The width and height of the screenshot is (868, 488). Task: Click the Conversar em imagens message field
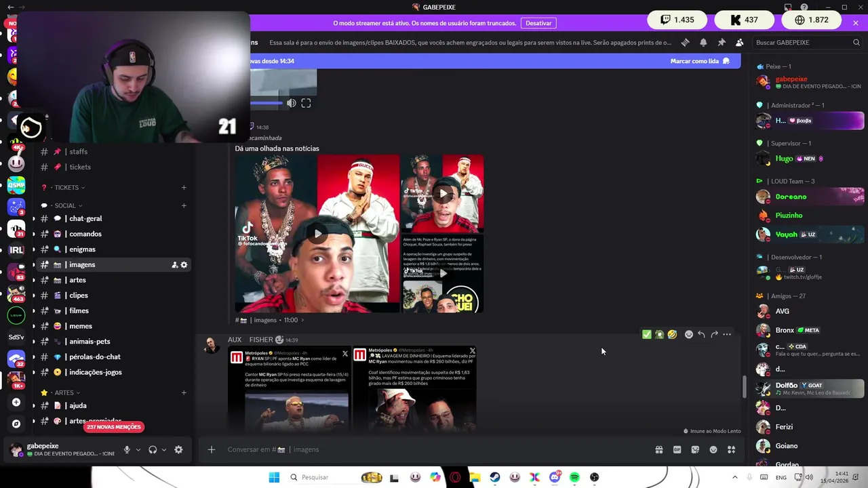pos(434,449)
